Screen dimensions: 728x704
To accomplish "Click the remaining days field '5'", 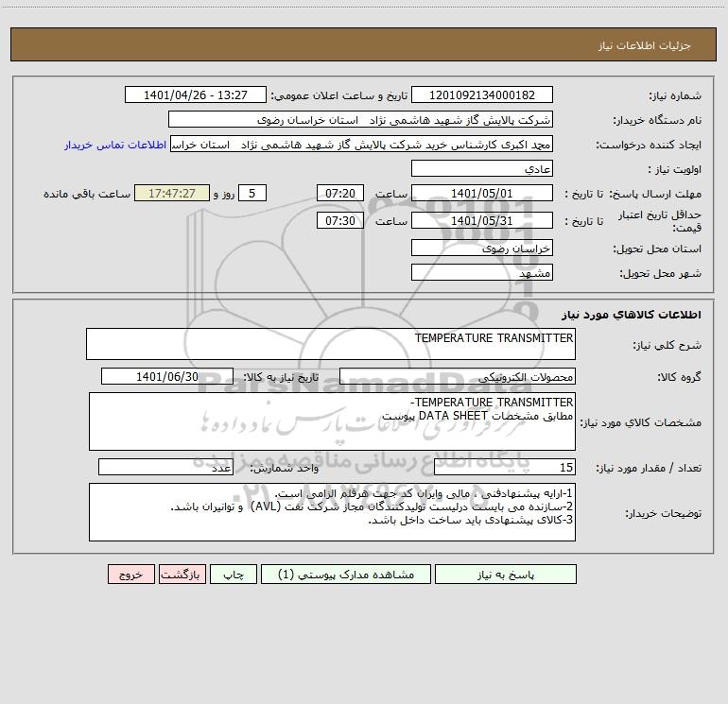I will 252,193.
